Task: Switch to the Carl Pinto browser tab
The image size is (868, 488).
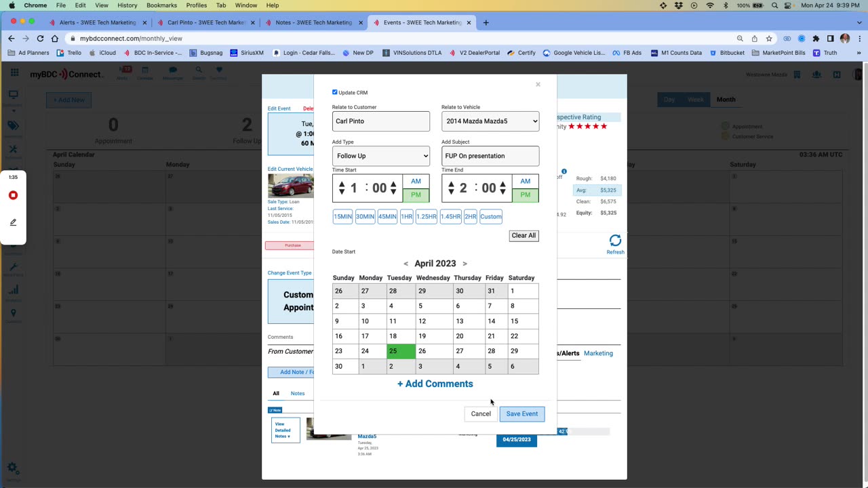Action: 206,22
